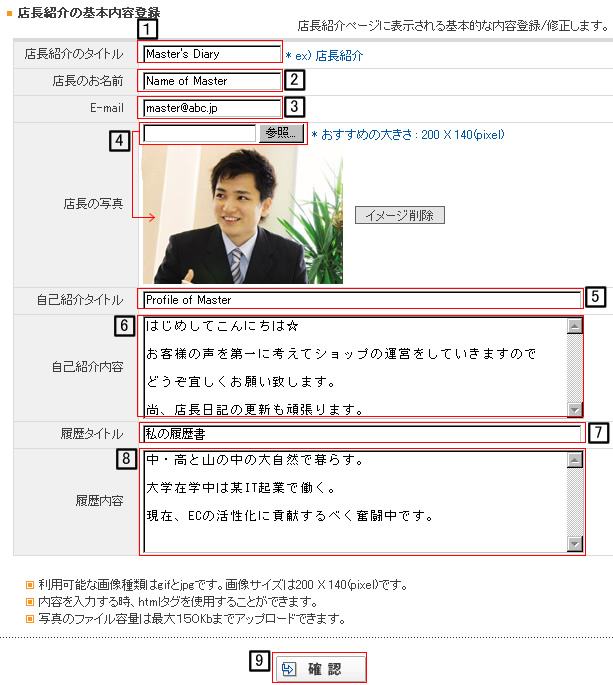The height and width of the screenshot is (685, 613).
Task: Click the おすすめの大きさ : 200 X 140 hint text
Action: pyautogui.click(x=412, y=135)
